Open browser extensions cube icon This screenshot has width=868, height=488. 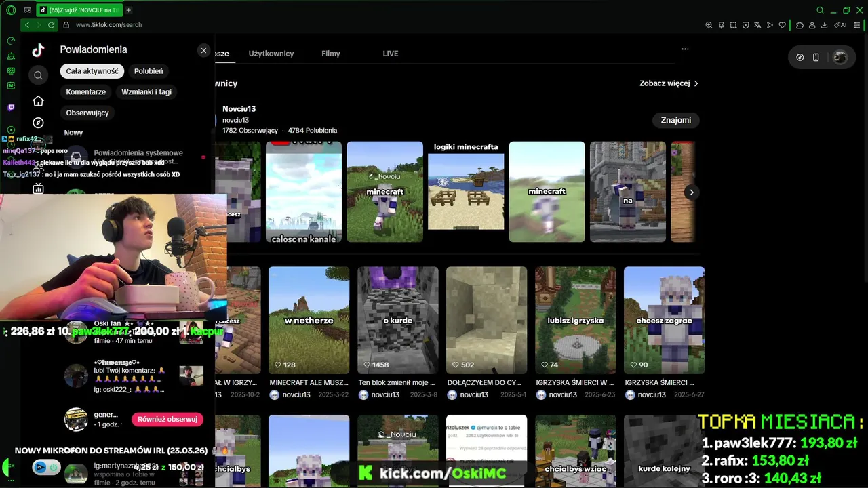coord(800,25)
